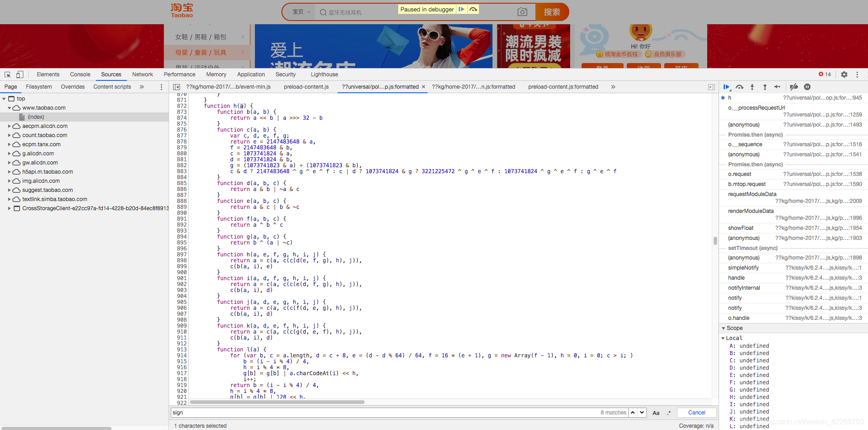Open the Performance panel

pos(180,74)
